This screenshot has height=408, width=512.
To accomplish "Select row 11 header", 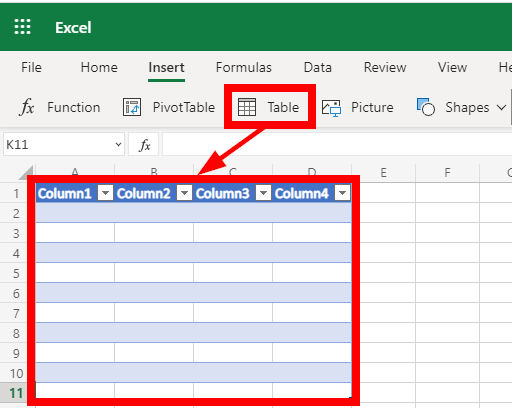I will (x=16, y=393).
